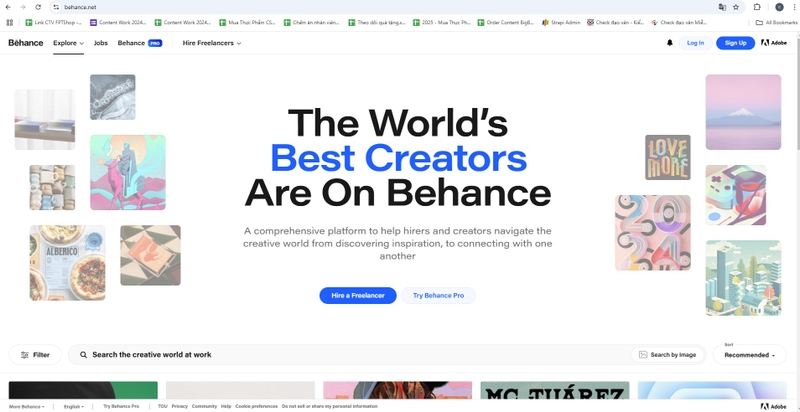Open the Chấm ăn nhân viên bookmark
This screenshot has height=412, width=800.
click(312, 22)
